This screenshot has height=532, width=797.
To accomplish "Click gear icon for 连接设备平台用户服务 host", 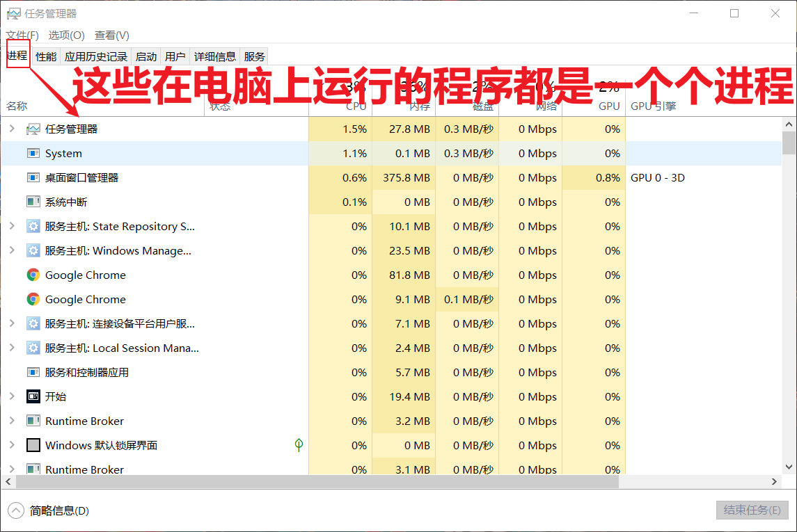I will click(x=33, y=324).
